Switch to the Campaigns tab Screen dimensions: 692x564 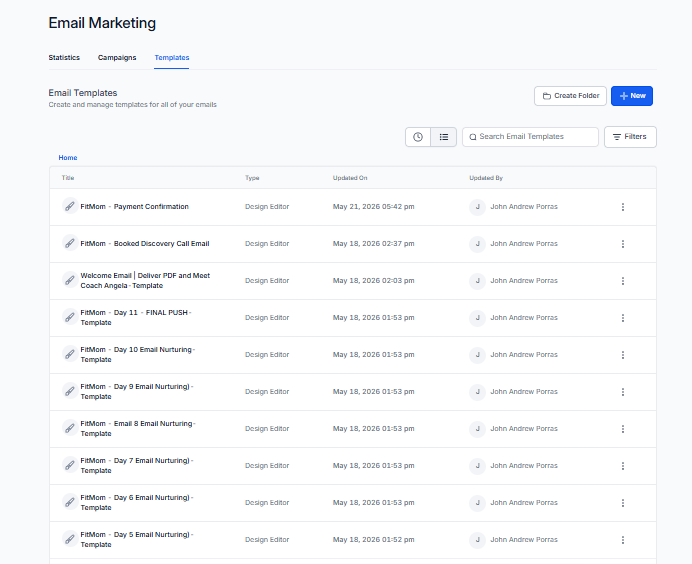click(117, 57)
